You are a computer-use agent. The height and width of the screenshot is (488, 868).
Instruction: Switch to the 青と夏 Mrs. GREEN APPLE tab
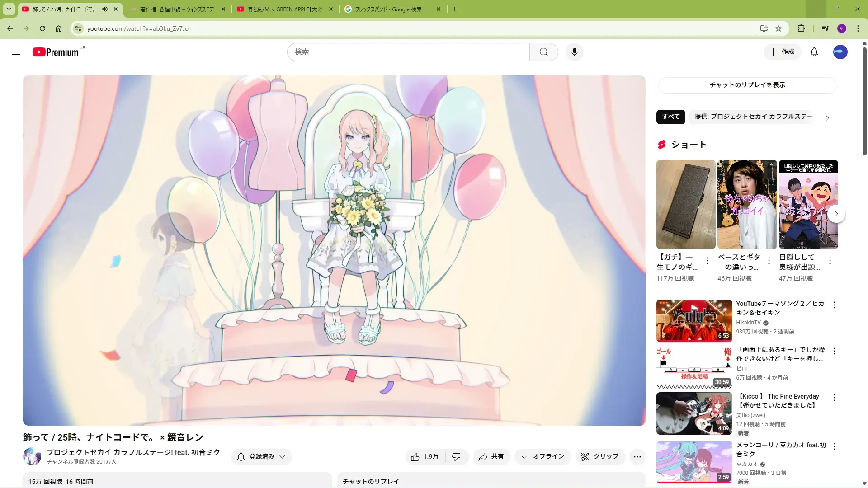285,9
